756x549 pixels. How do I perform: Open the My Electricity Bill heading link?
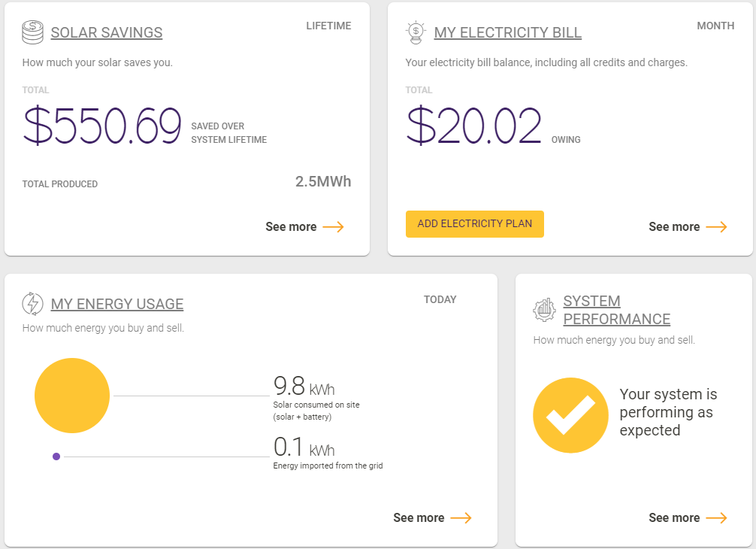[508, 32]
